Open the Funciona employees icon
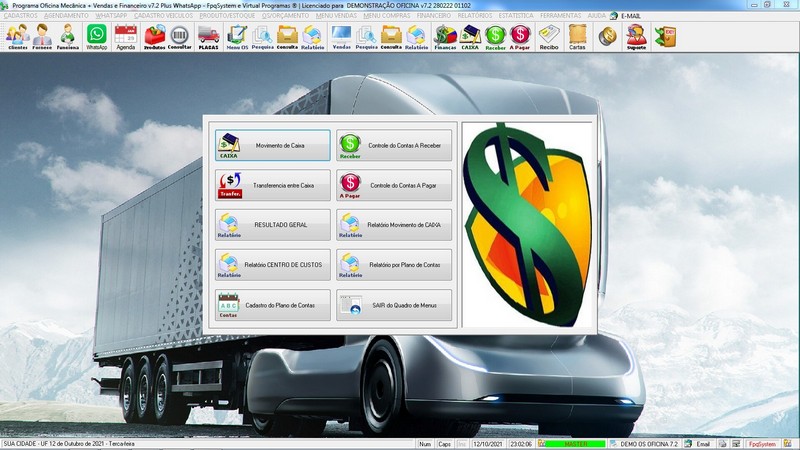 67,37
